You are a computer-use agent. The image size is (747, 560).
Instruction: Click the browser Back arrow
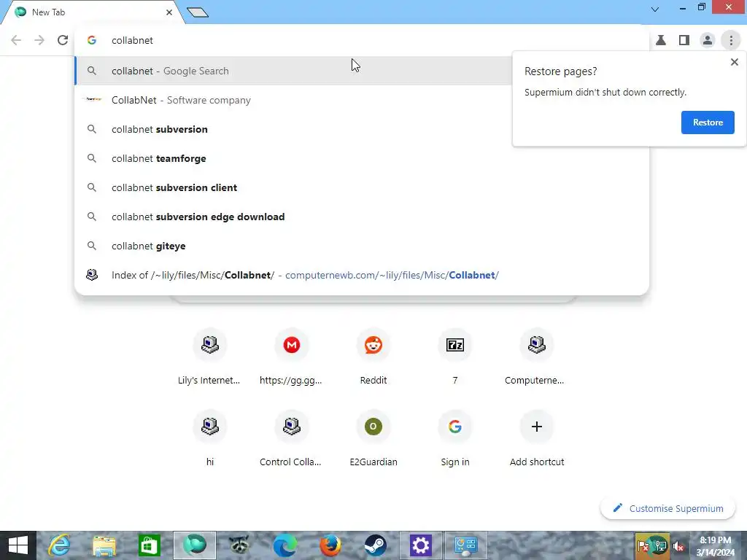pos(16,40)
